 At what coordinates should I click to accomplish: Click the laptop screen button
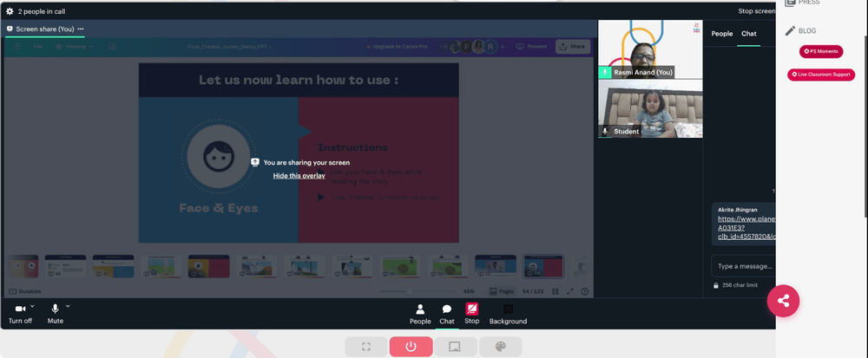[455, 347]
